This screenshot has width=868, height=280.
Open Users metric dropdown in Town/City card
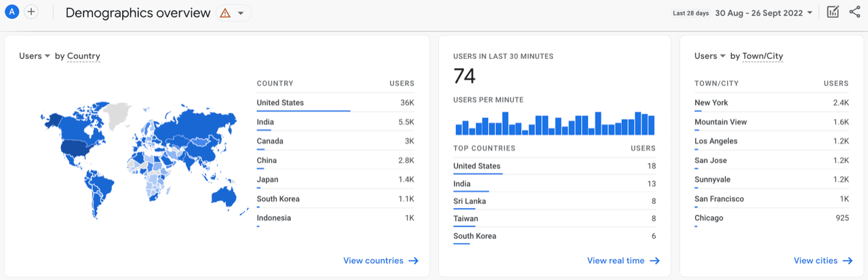pos(711,56)
